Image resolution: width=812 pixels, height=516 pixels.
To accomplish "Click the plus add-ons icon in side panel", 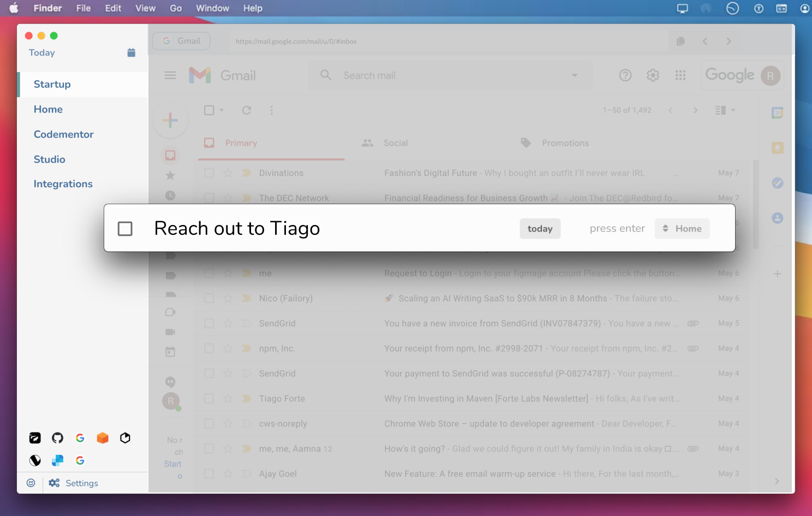I will (x=778, y=274).
